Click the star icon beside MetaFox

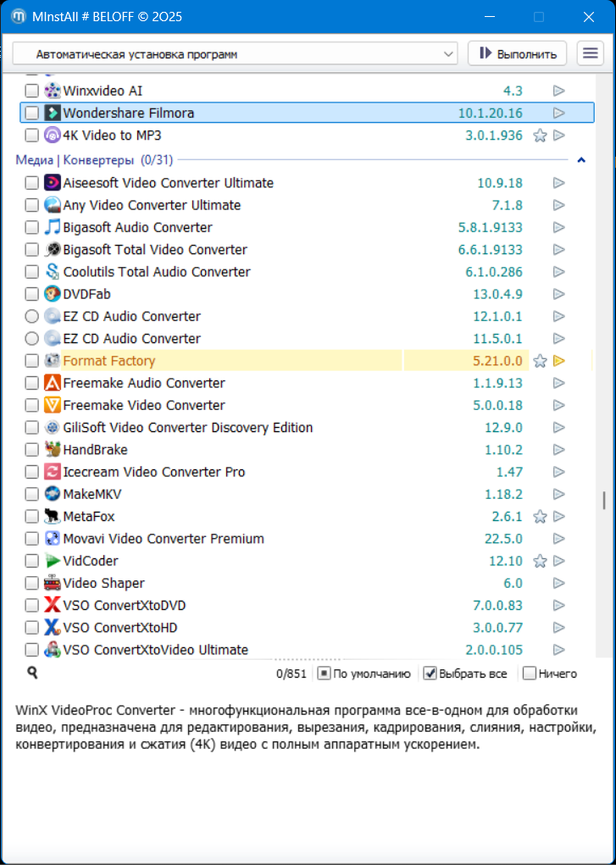click(540, 517)
